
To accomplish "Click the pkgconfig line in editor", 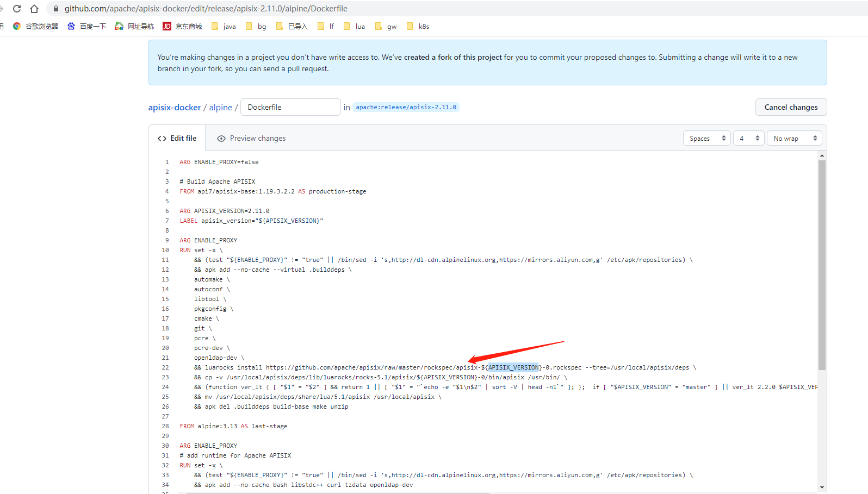I will point(214,309).
